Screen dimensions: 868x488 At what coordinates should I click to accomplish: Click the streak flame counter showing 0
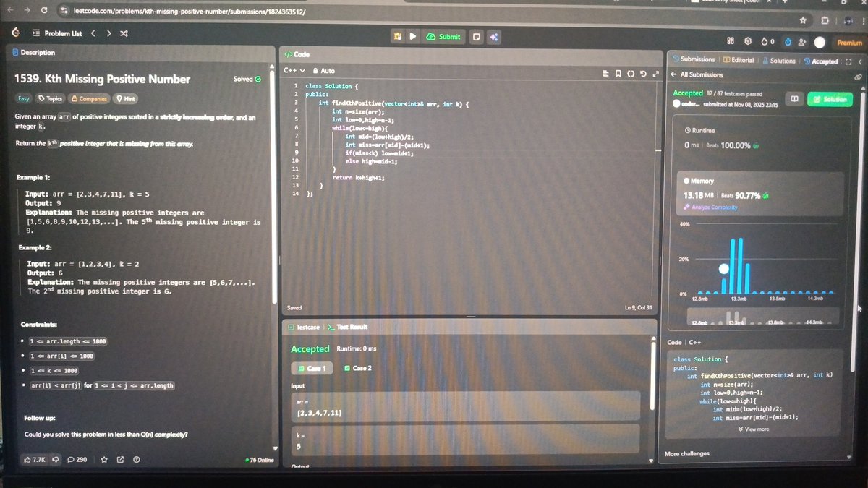pos(768,42)
